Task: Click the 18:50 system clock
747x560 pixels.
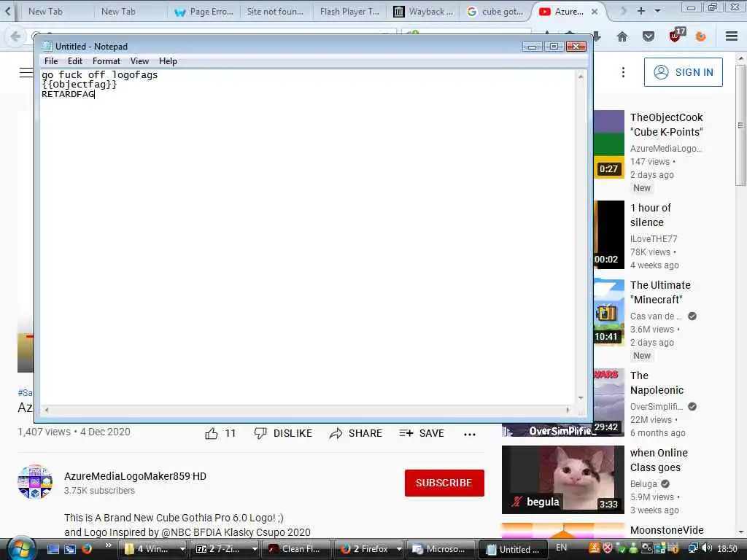Action: pyautogui.click(x=727, y=548)
